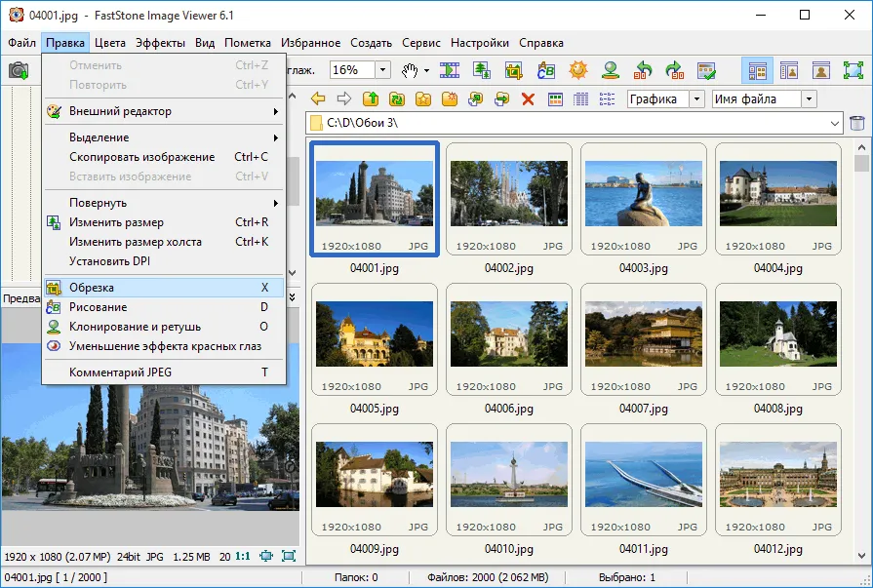Click the sun lighting adjustment icon
Viewport: 873px width, 588px height.
(x=577, y=70)
